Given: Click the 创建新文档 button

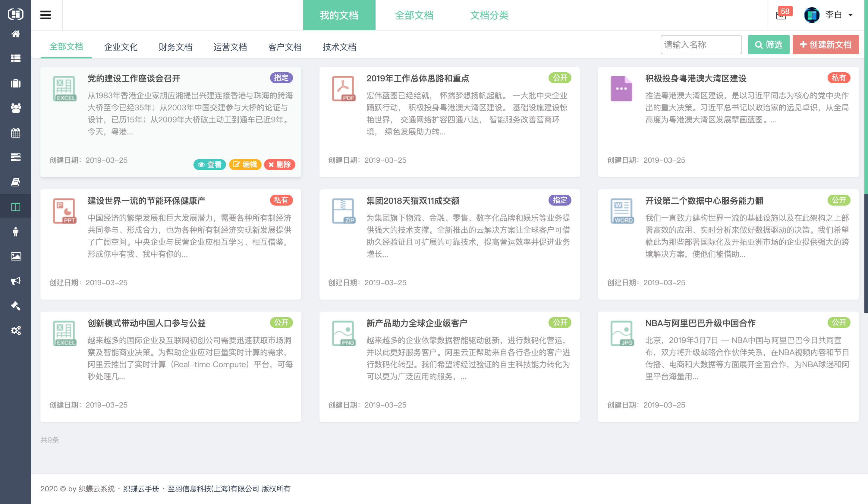Looking at the screenshot, I should click(x=825, y=45).
